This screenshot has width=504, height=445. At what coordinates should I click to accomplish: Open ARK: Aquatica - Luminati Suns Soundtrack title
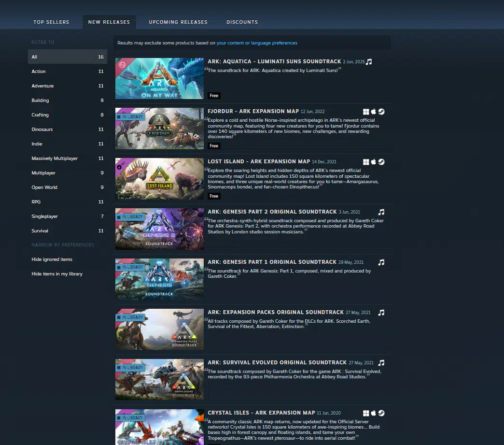pyautogui.click(x=274, y=61)
